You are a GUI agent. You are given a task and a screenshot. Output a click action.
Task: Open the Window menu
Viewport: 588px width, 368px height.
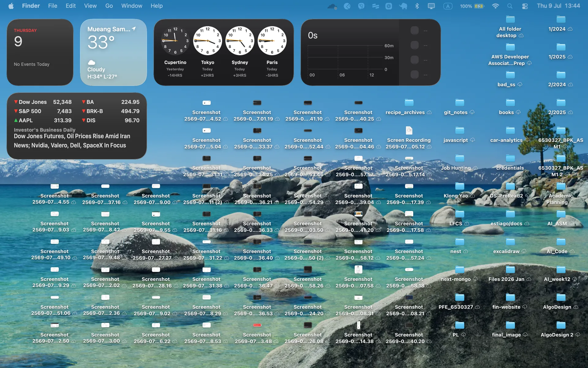[132, 6]
